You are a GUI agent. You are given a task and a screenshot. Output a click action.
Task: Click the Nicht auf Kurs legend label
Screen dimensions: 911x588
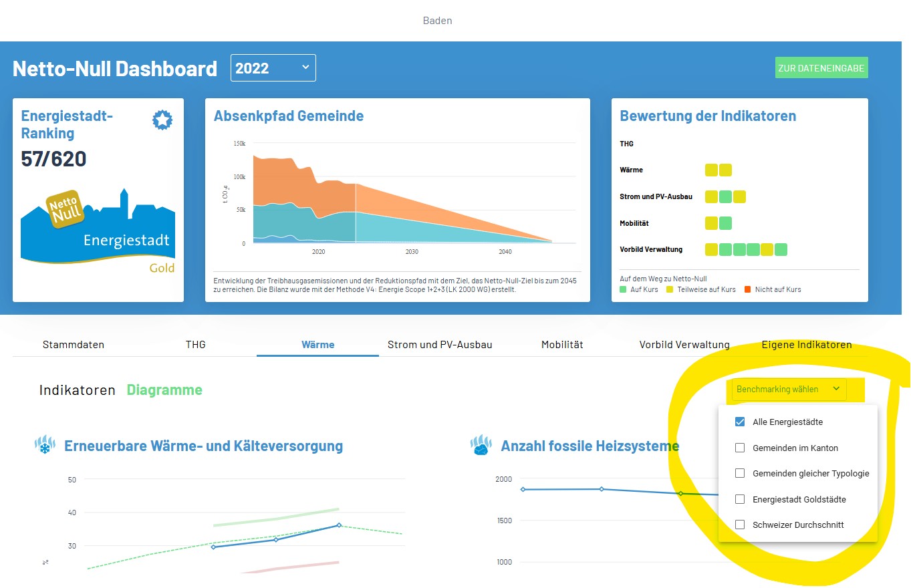(x=778, y=289)
